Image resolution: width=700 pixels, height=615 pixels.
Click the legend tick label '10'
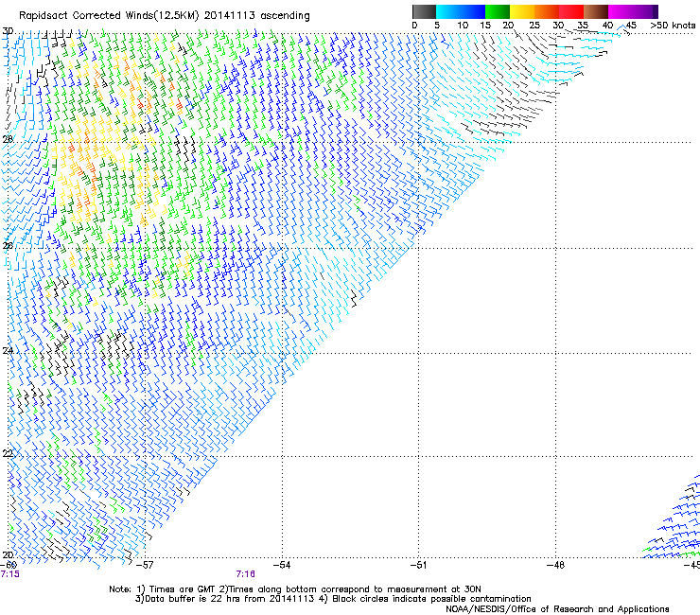pos(463,26)
